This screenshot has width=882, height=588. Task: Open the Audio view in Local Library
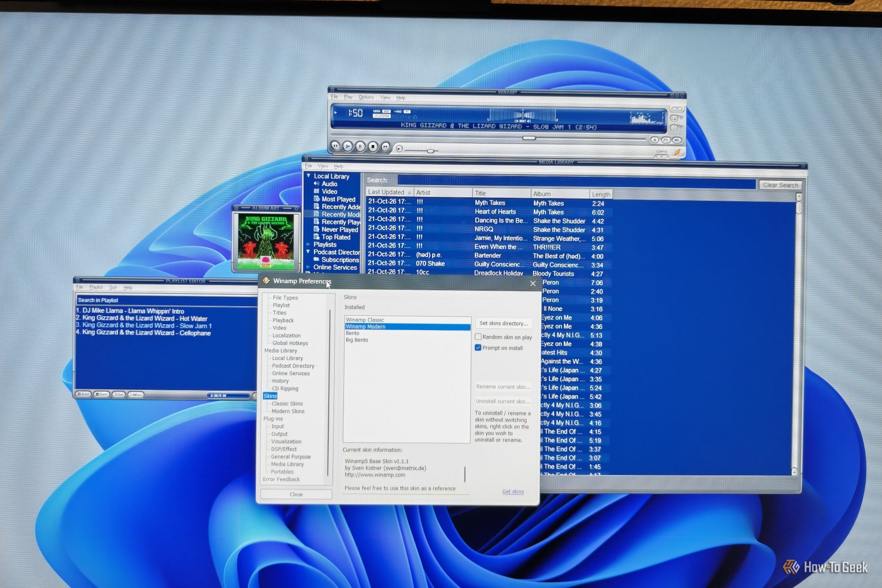[330, 184]
